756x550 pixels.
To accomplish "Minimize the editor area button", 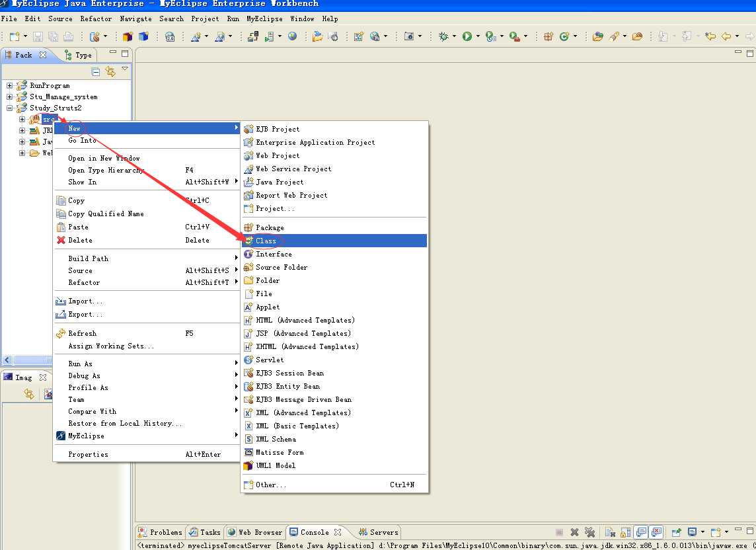I will coord(737,52).
